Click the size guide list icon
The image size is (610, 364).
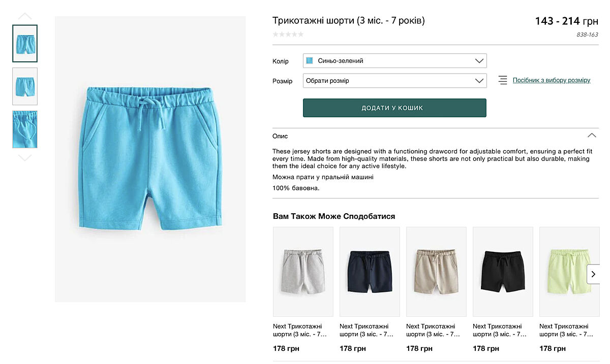click(503, 80)
